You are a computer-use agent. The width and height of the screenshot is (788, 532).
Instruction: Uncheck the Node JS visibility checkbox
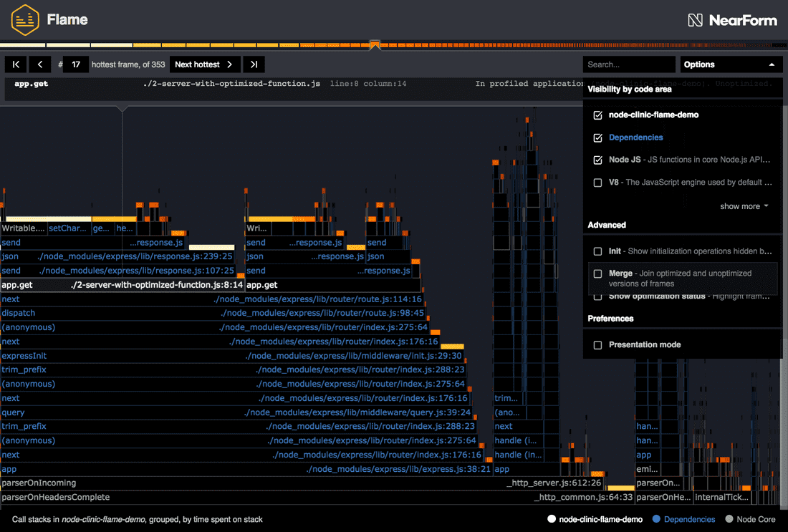point(597,160)
